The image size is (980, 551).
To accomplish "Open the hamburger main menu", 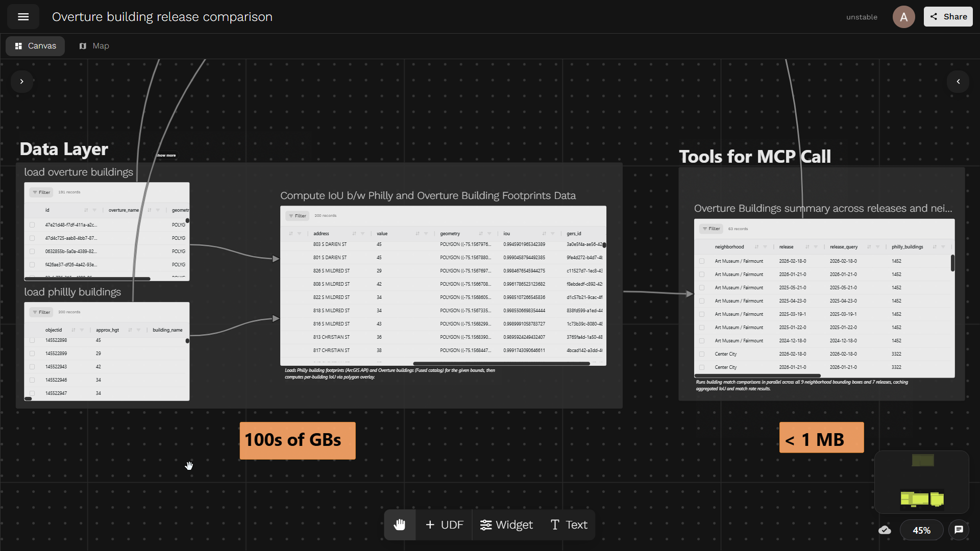I will coord(23,17).
